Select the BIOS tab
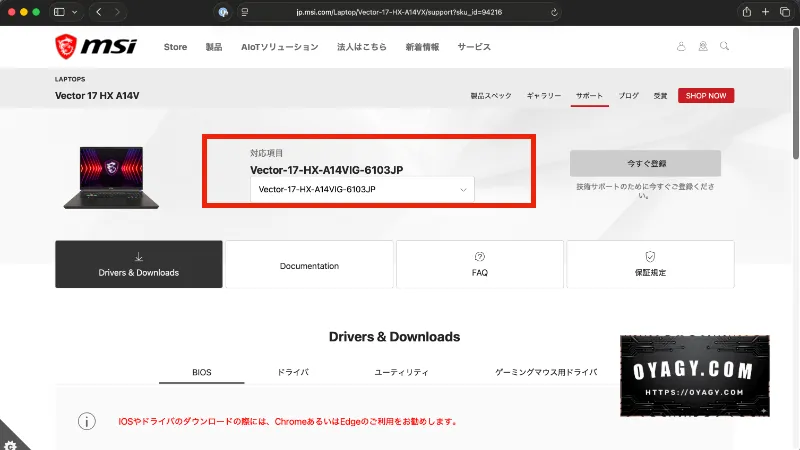This screenshot has height=450, width=800. click(202, 372)
